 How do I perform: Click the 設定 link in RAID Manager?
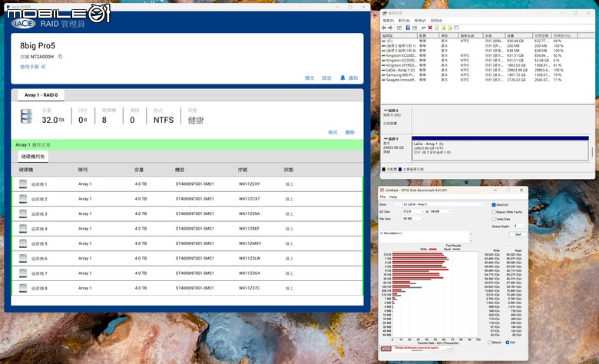point(326,78)
